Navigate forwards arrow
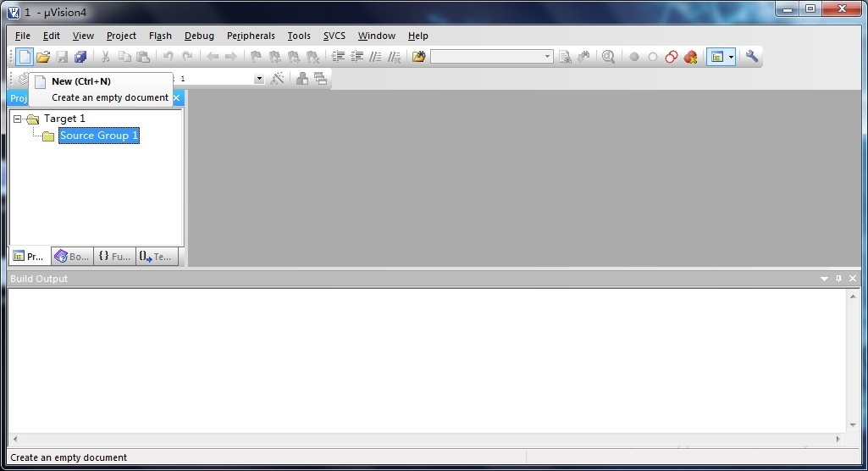This screenshot has width=868, height=471. click(x=231, y=57)
